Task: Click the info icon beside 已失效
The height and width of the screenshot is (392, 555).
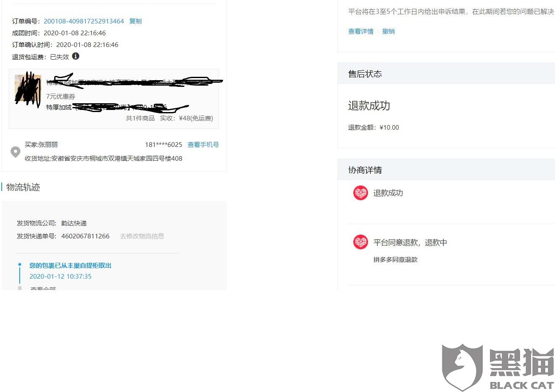Action: 76,56
